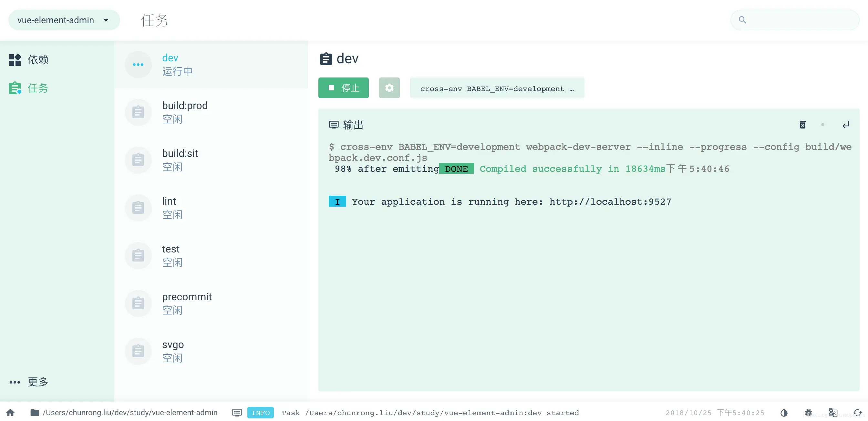The width and height of the screenshot is (868, 421).
Task: Stop the running dev task
Action: coord(343,88)
